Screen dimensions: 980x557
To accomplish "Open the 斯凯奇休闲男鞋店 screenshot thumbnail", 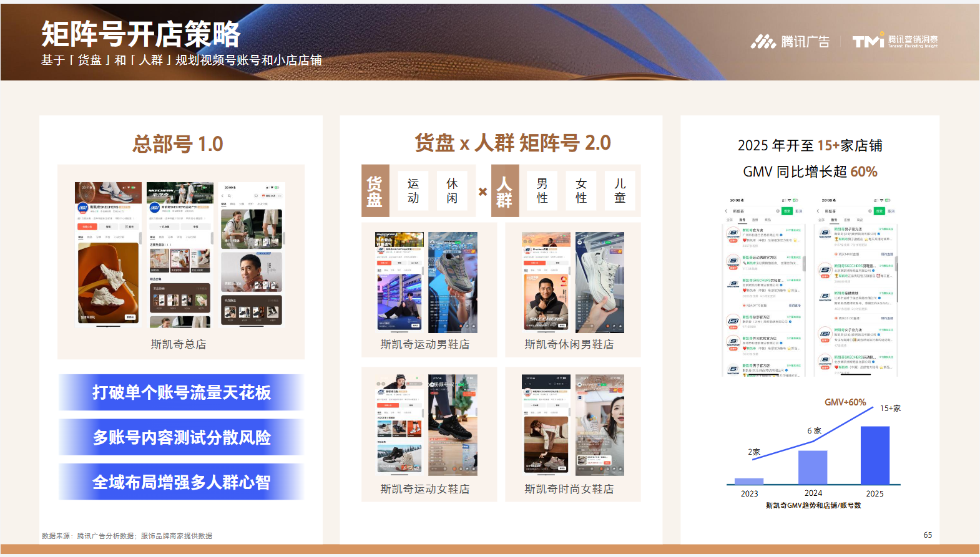I will coord(572,282).
